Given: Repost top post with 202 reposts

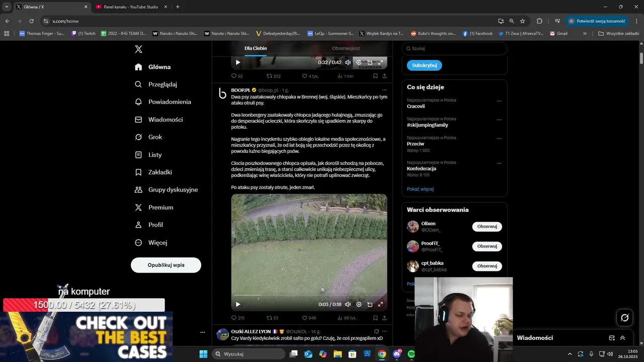Looking at the screenshot, I should click(x=273, y=76).
